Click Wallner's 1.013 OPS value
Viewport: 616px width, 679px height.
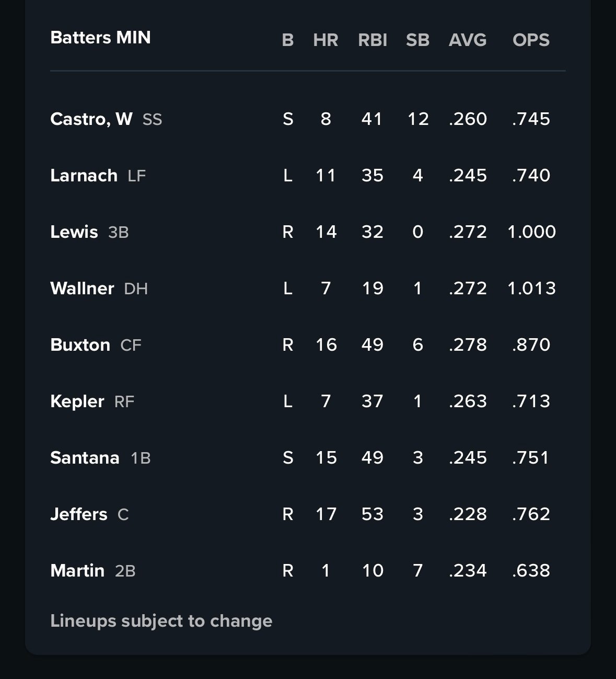pos(531,289)
